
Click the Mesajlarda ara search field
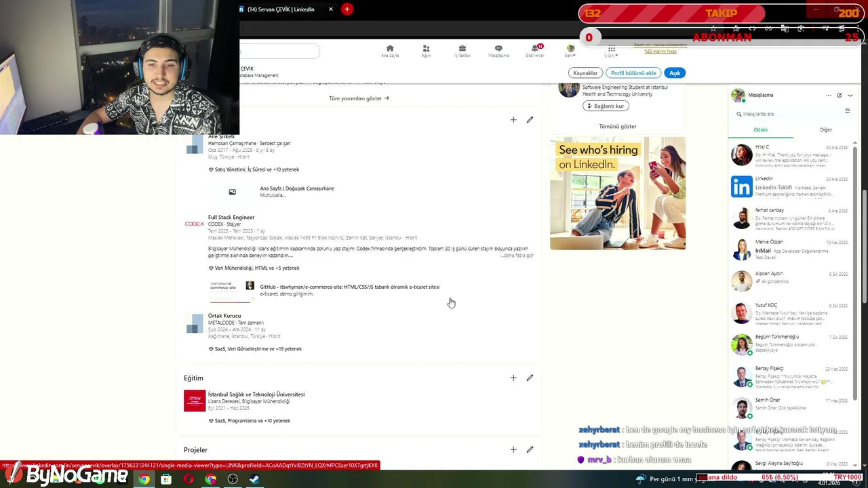(x=787, y=114)
